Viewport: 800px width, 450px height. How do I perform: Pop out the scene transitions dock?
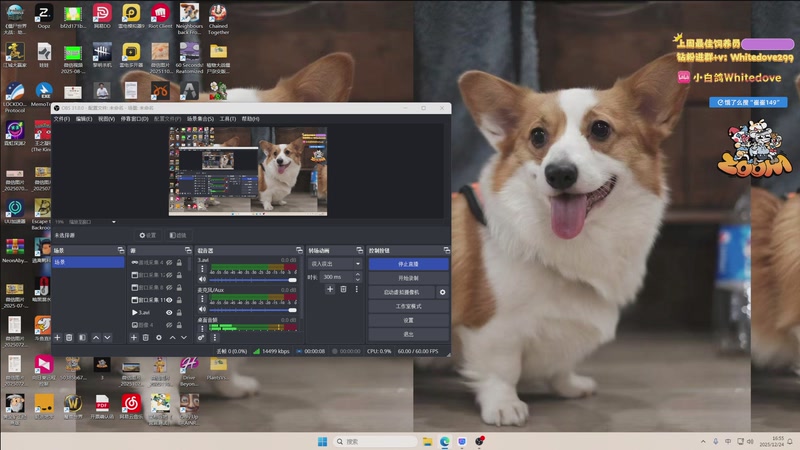tap(359, 250)
